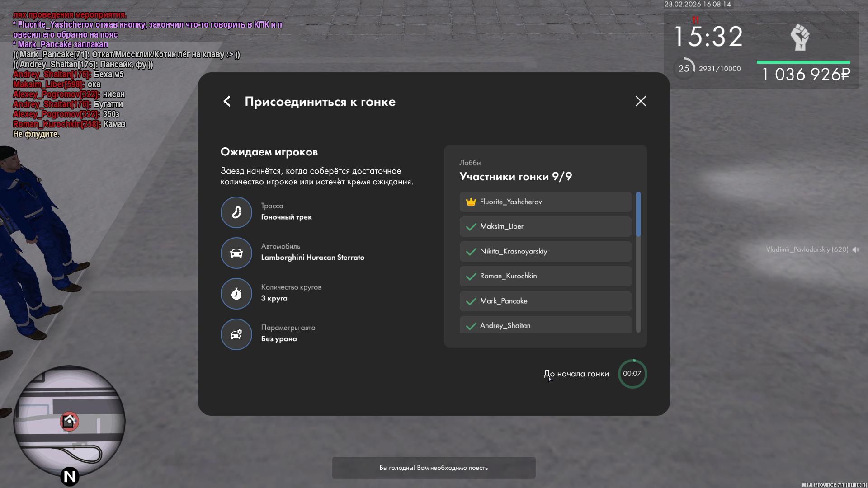The image size is (868, 488).
Task: Click the car icon next to Lamborghini Huracan
Action: tap(236, 253)
